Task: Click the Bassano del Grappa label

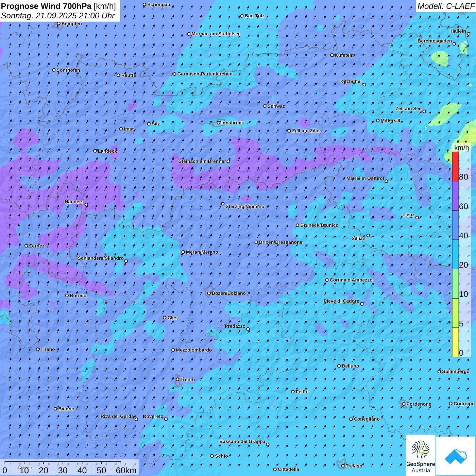Action: (242, 442)
